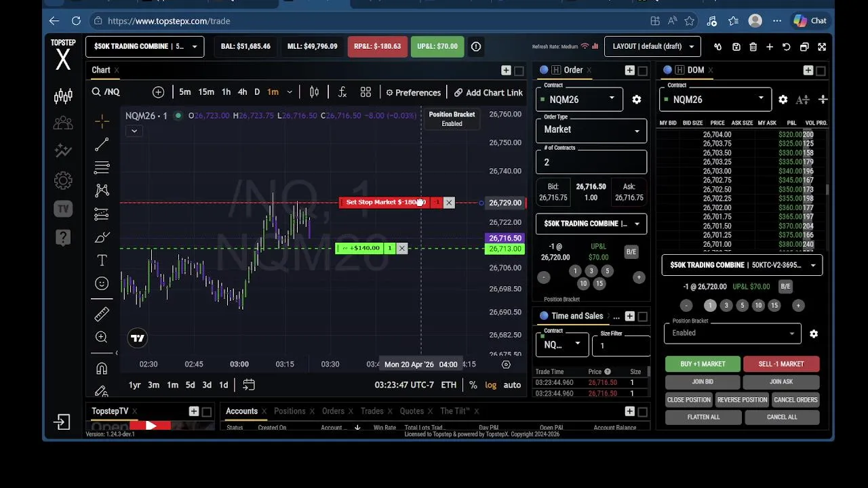Screen dimensions: 868x488
Task: Open the TV sidebar icon
Action: tap(63, 209)
